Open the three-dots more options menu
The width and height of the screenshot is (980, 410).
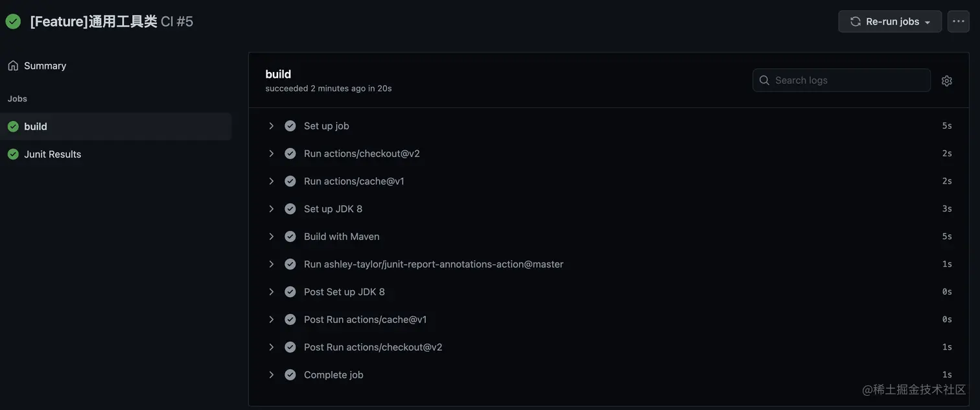tap(959, 21)
